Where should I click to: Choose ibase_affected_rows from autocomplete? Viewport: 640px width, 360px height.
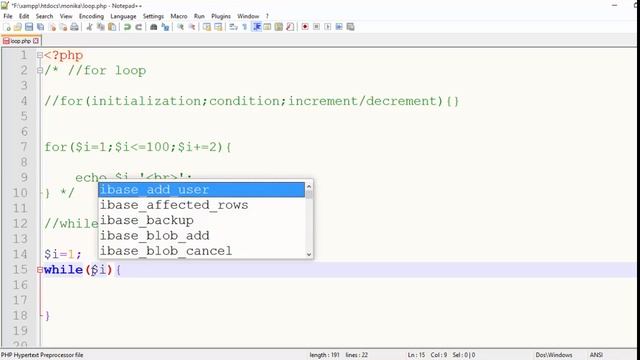pyautogui.click(x=202, y=205)
